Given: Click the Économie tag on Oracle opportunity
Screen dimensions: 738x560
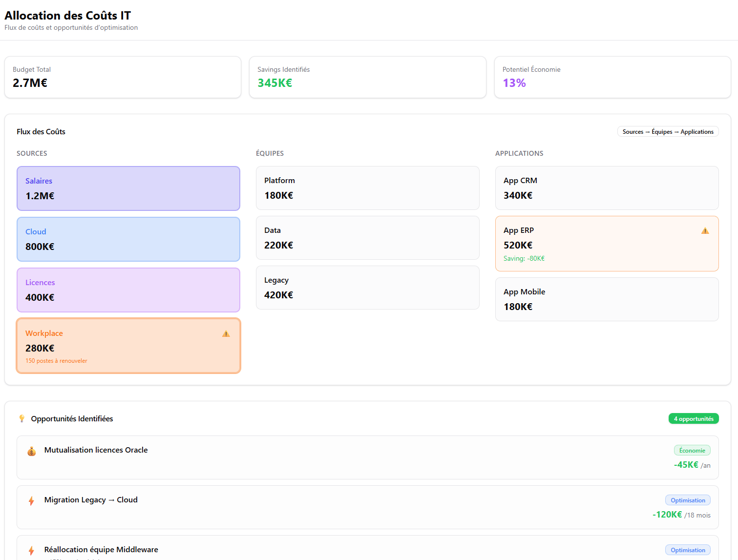Looking at the screenshot, I should (692, 451).
